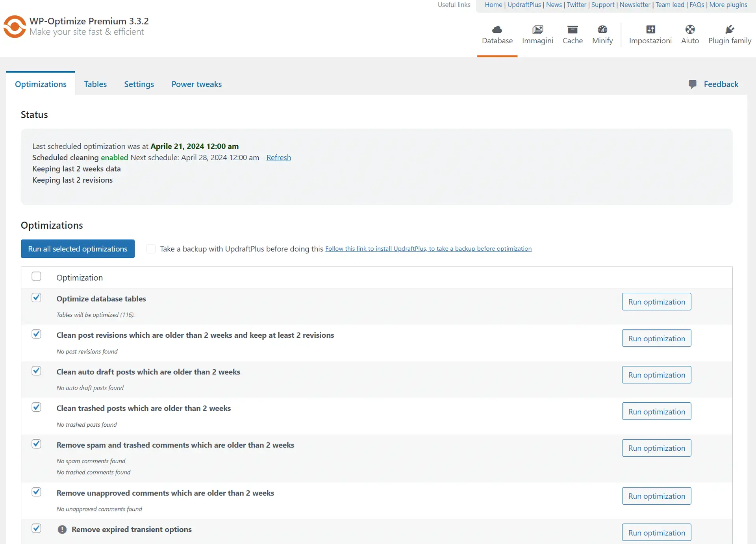This screenshot has height=544, width=756.
Task: Enable backup with UpdraftPlus checkbox
Action: (151, 248)
